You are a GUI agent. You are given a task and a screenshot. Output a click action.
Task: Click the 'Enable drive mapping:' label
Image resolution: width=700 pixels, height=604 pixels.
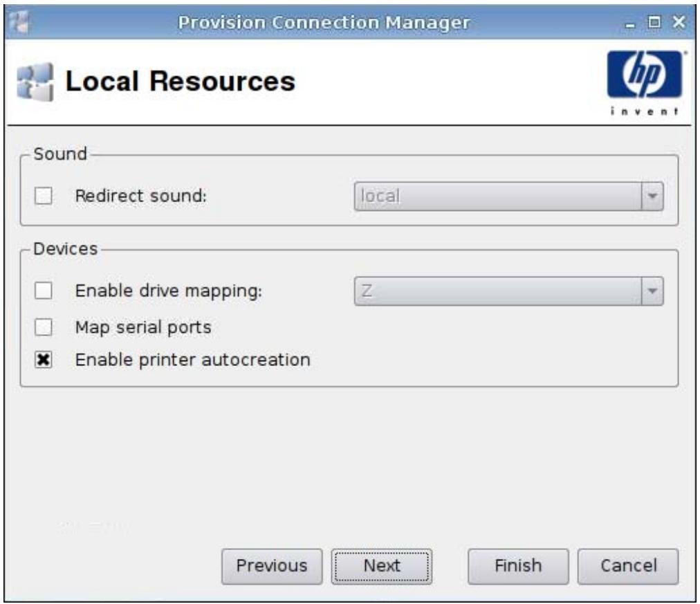[168, 291]
